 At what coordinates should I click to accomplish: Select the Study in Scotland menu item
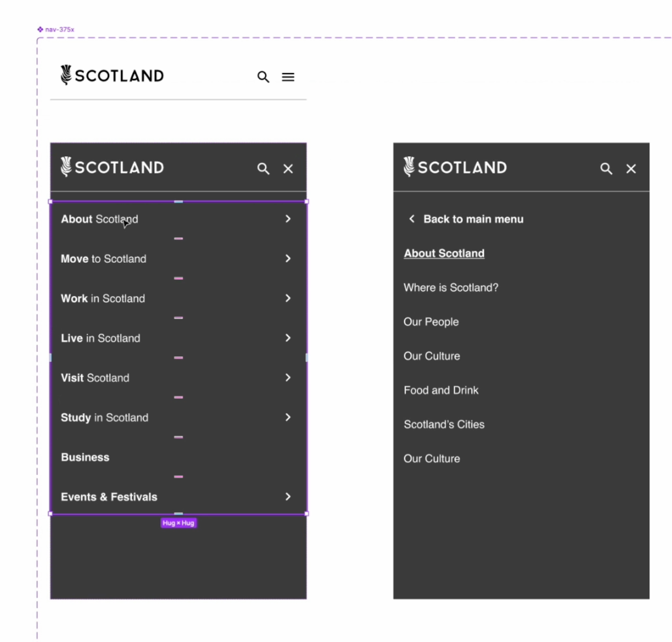tap(104, 418)
